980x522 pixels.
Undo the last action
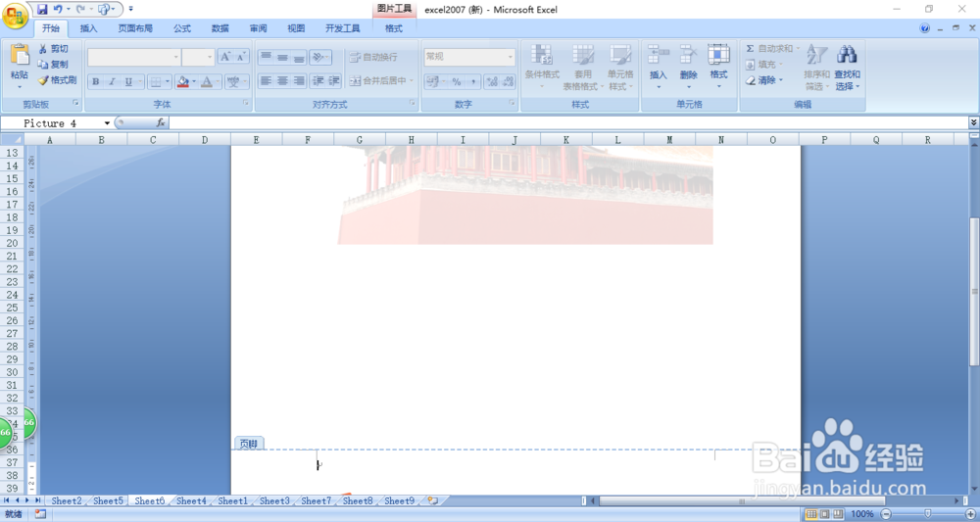click(58, 10)
